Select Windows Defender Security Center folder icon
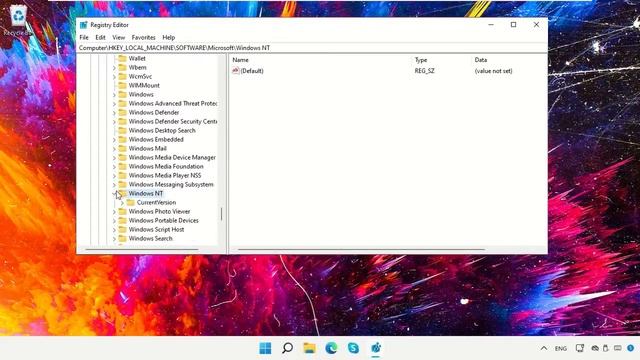This screenshot has height=360, width=640. pos(122,121)
